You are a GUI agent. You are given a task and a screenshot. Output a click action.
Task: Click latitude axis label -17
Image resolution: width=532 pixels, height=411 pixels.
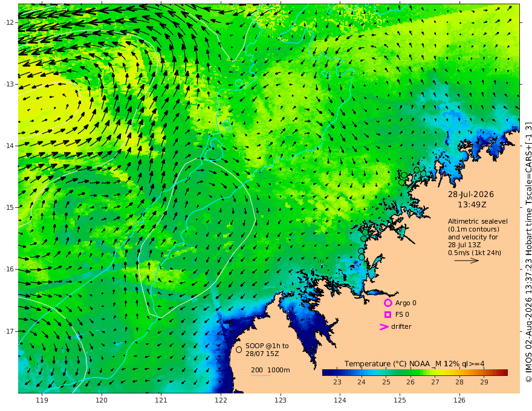(x=8, y=331)
